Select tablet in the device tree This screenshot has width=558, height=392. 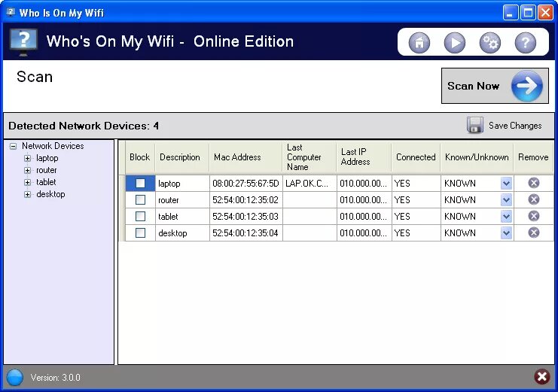(x=46, y=182)
